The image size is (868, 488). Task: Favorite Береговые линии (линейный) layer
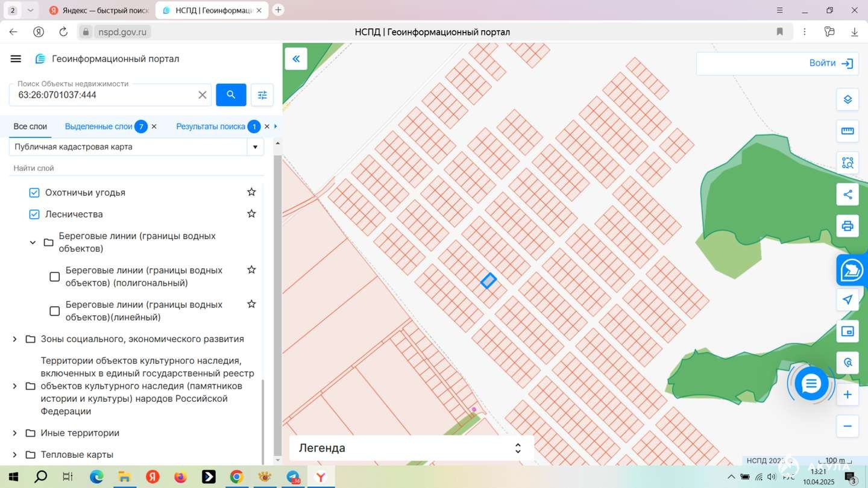(251, 304)
